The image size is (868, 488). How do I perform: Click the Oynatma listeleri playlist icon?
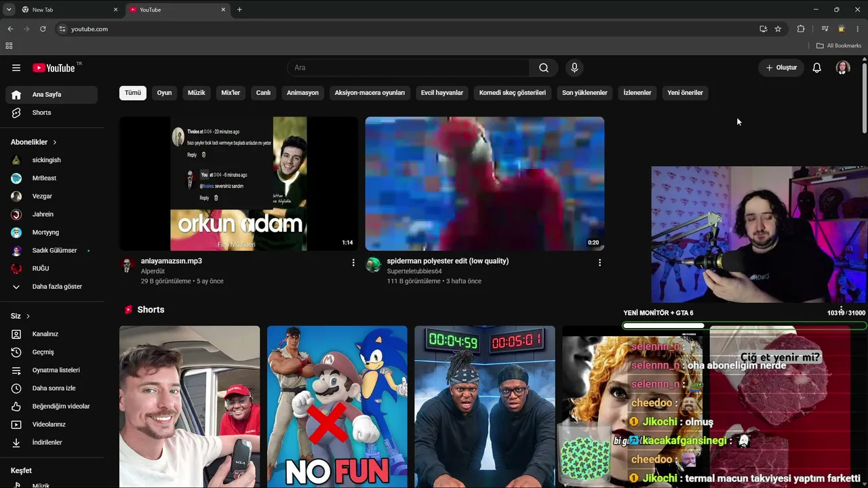16,370
